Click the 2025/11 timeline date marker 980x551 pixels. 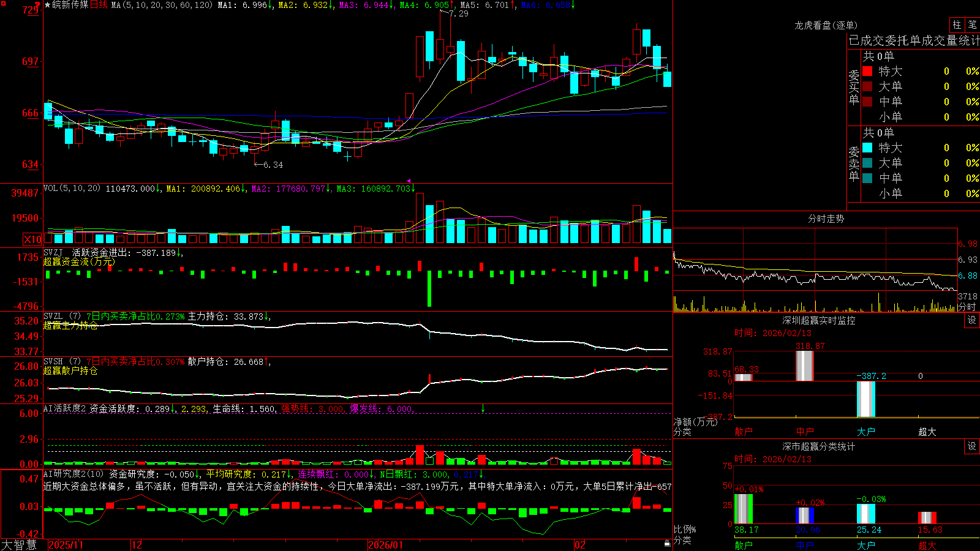66,545
